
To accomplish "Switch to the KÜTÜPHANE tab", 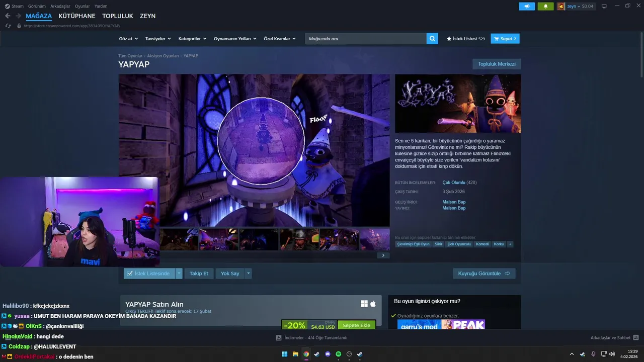I will (77, 16).
